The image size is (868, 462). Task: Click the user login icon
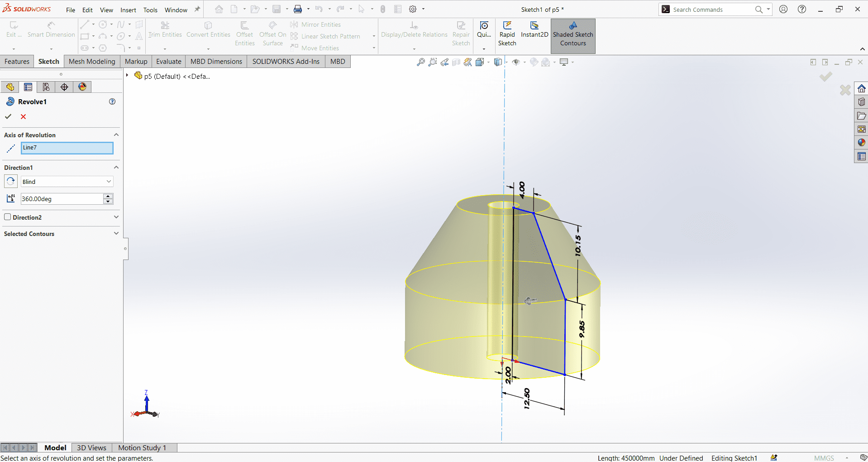[783, 9]
